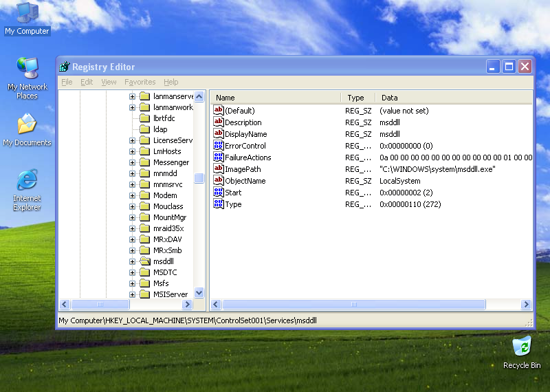550x392 pixels.
Task: Click the lanmanserver folder icon
Action: [x=145, y=96]
